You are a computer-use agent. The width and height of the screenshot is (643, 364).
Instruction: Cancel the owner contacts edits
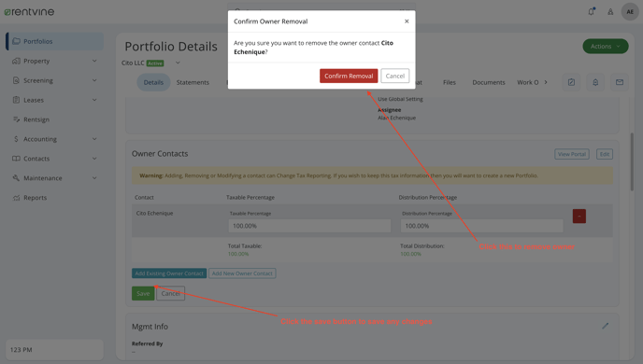(171, 293)
